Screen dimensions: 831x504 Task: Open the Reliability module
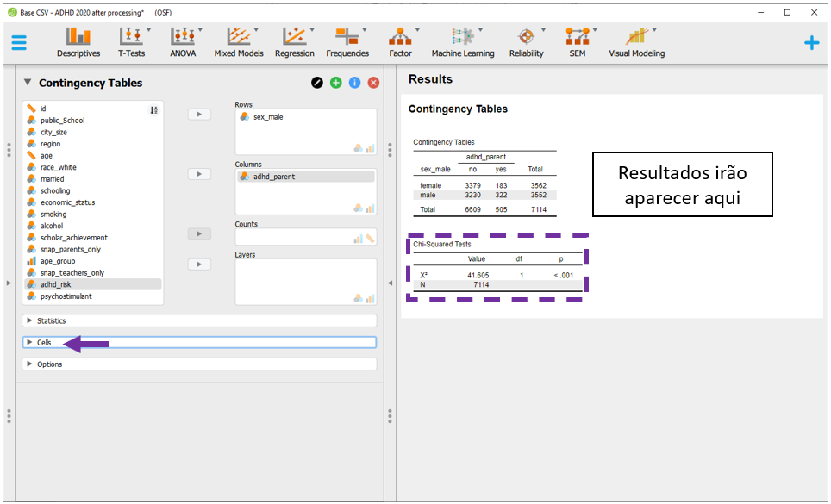click(526, 42)
